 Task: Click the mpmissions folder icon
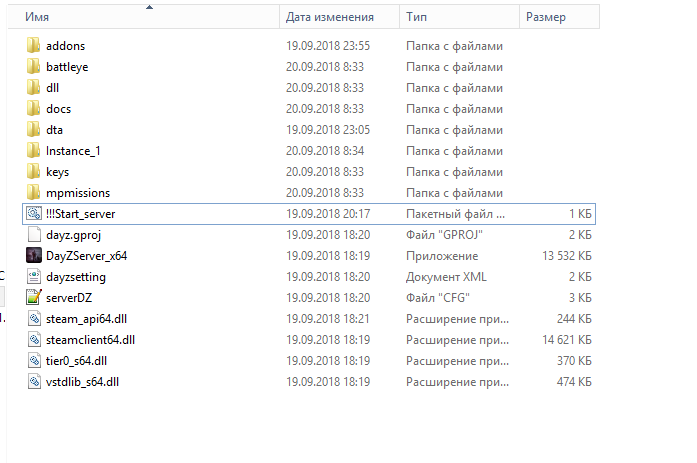click(33, 192)
